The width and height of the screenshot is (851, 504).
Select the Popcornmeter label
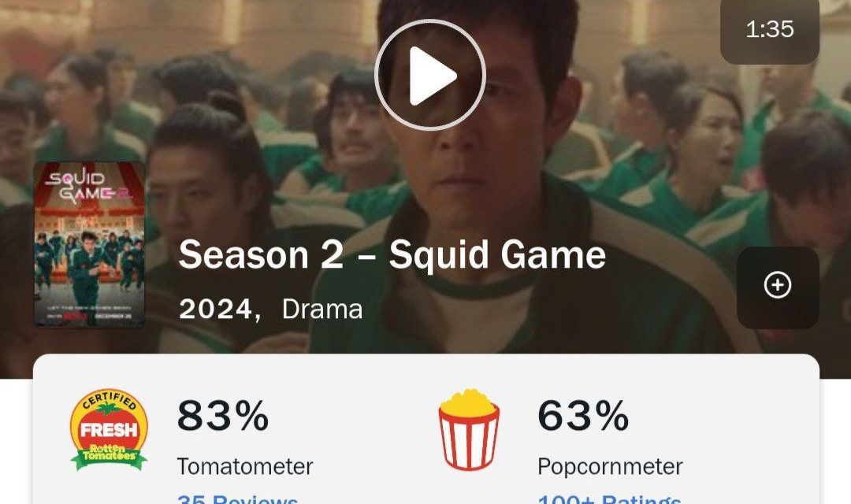coord(610,466)
